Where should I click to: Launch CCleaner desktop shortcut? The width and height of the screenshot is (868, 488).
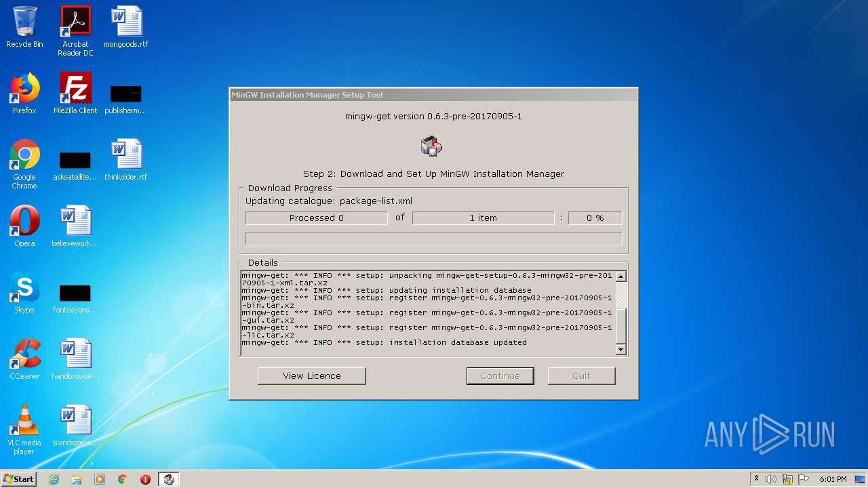pos(24,359)
